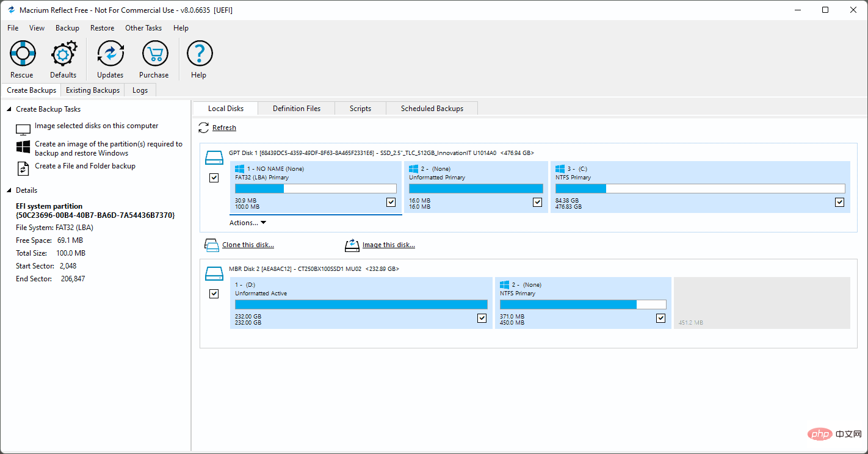Select the Disk 2 NTFS Primary partition block

pos(583,303)
